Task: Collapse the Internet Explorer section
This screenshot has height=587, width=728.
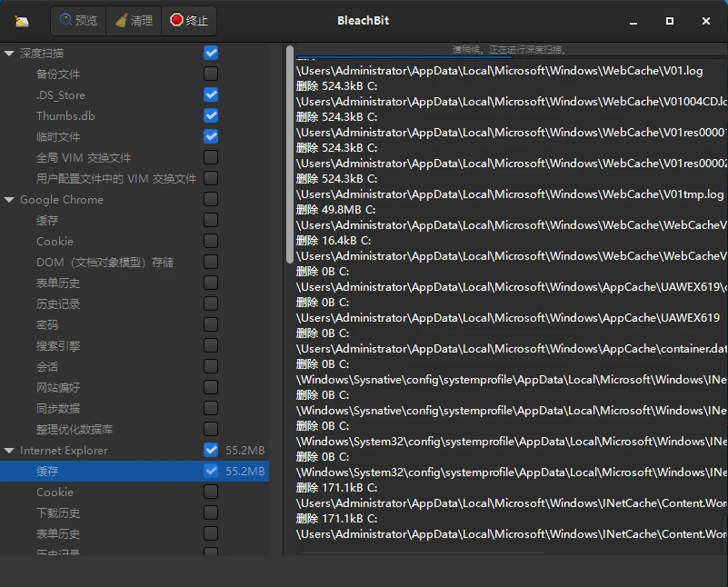Action: pyautogui.click(x=11, y=450)
